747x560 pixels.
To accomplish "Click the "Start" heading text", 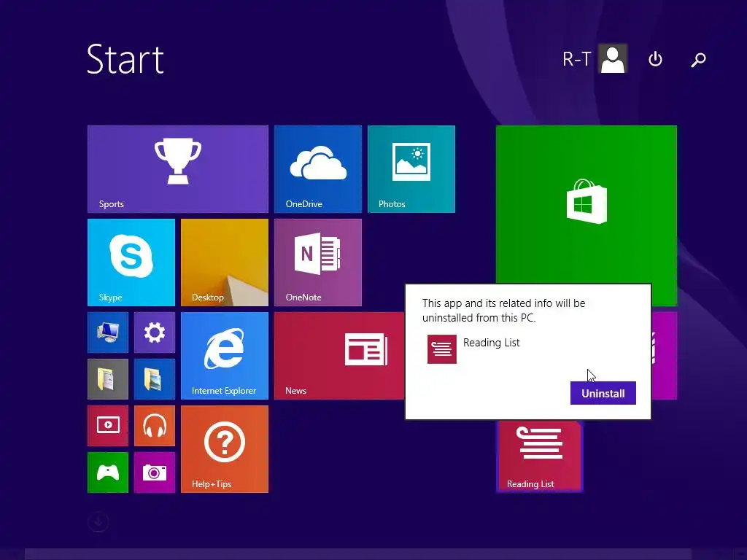I will pyautogui.click(x=125, y=59).
